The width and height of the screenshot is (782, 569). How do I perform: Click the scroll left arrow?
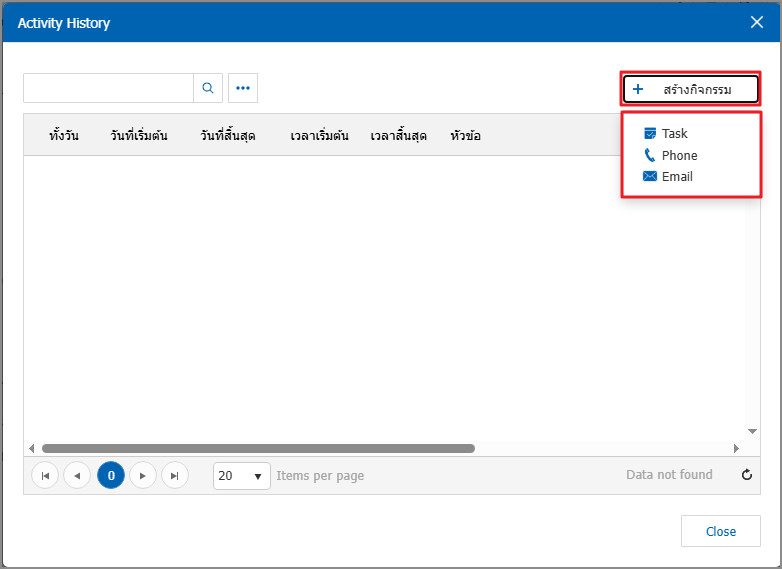tap(31, 449)
